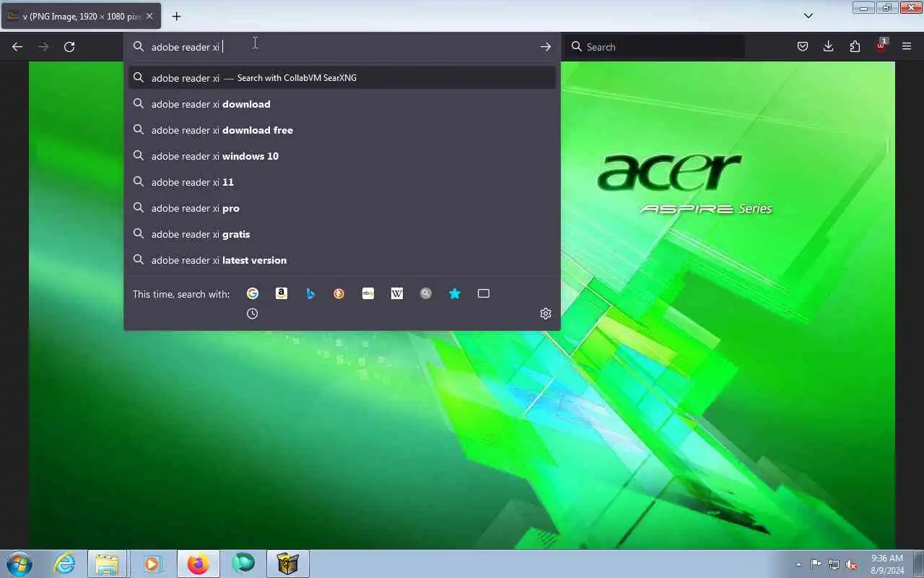Reload the current page

(69, 47)
